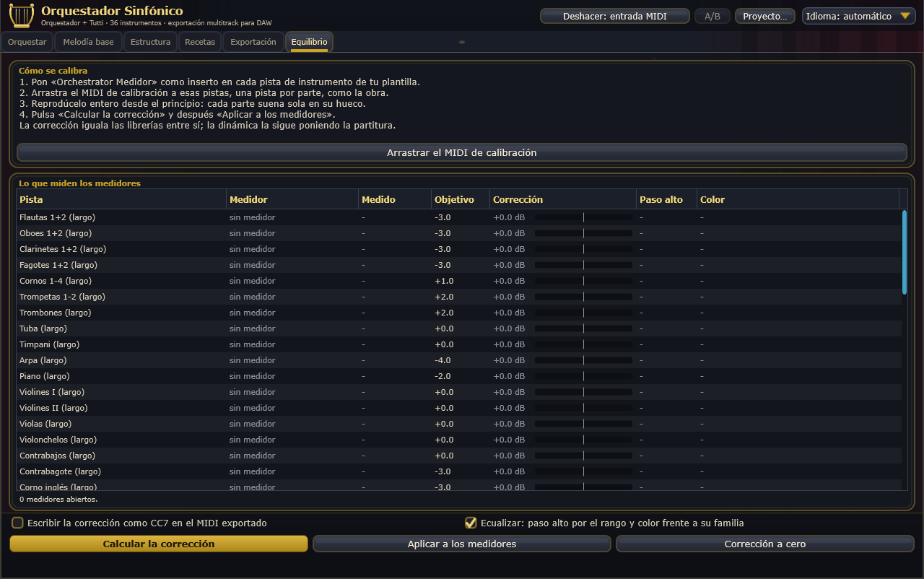Select the Oboes 1+2 (largo) row
Screen dimensions: 924x579
tap(459, 233)
